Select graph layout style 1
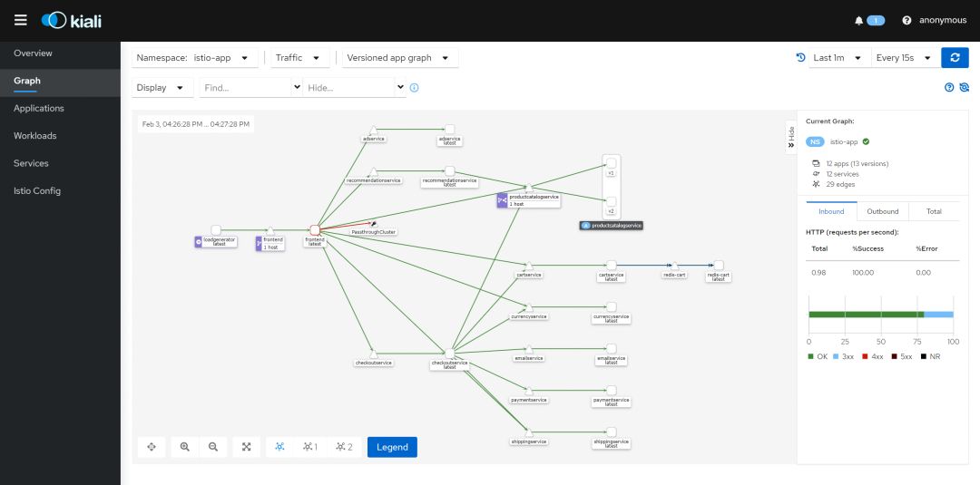 click(310, 447)
